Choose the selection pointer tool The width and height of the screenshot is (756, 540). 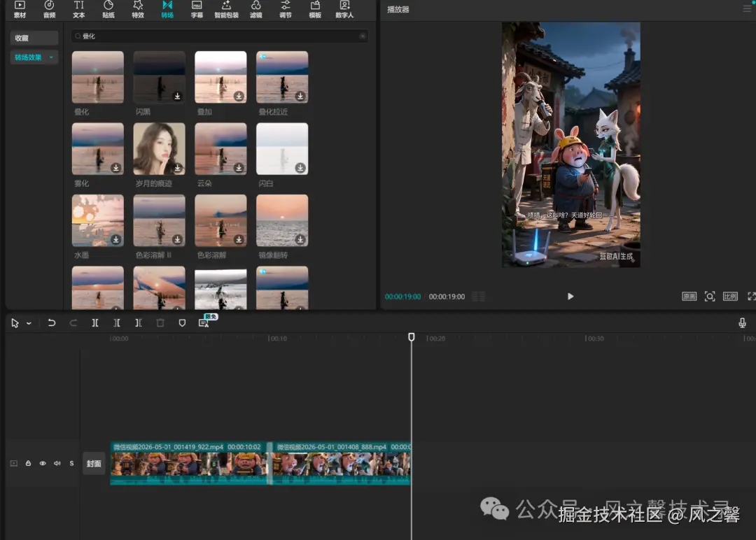[x=15, y=322]
